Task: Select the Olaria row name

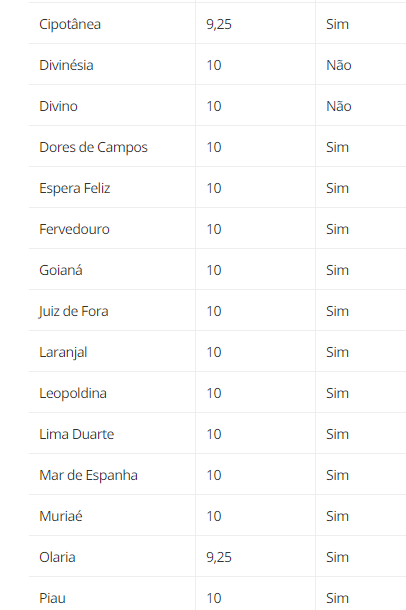Action: 57,557
